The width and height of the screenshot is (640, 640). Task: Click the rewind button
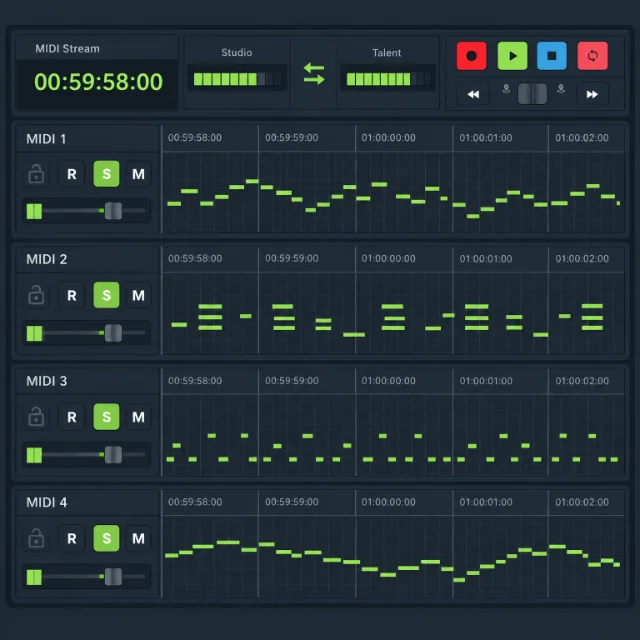[x=473, y=94]
